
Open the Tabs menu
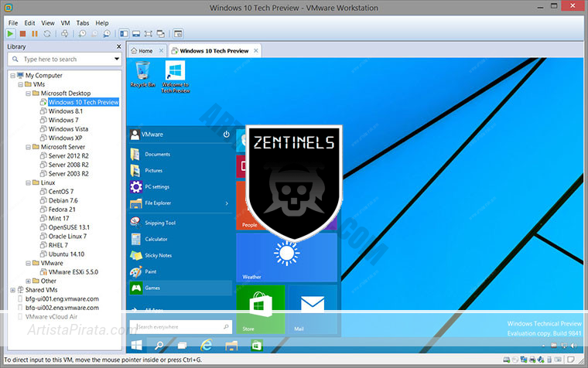83,23
